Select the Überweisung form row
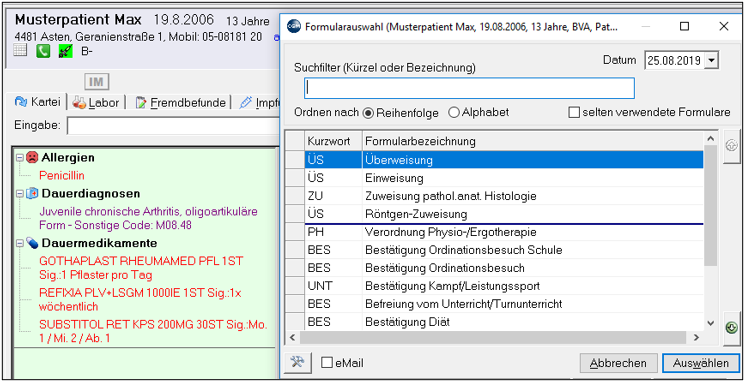This screenshot has width=745, height=381. click(504, 160)
